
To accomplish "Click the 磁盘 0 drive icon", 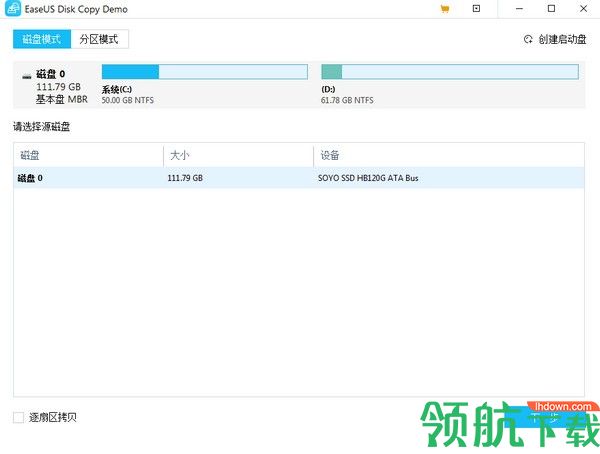I will pyautogui.click(x=26, y=76).
